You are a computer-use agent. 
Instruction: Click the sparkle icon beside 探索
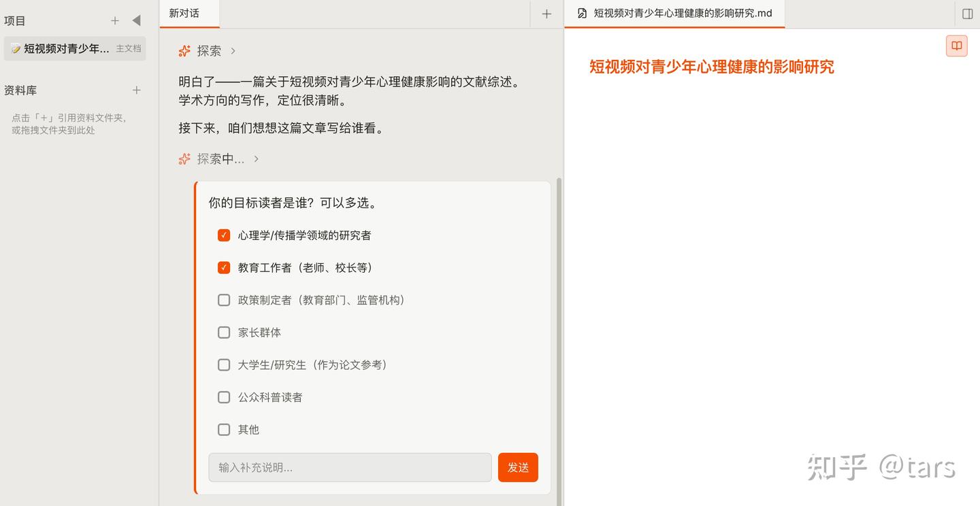(183, 50)
